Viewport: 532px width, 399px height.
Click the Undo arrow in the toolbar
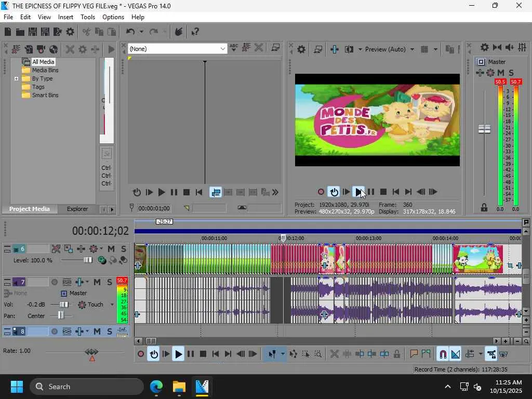click(x=130, y=32)
